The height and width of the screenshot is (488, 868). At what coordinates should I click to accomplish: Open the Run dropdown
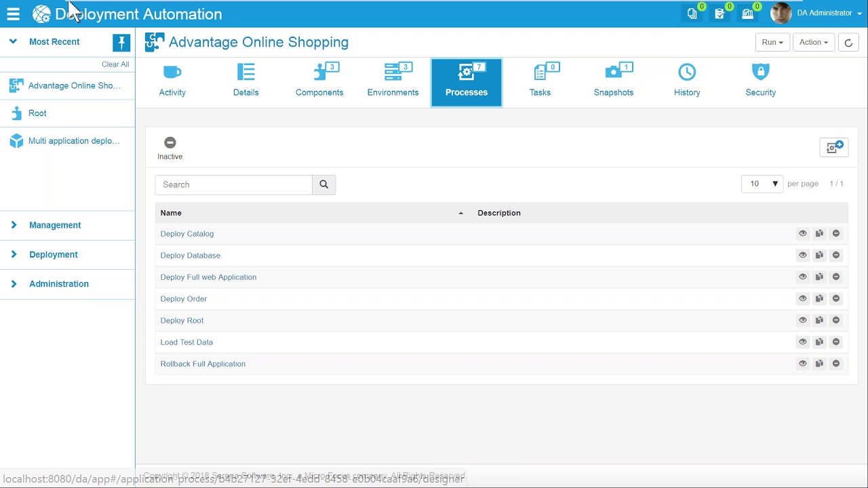pos(772,42)
